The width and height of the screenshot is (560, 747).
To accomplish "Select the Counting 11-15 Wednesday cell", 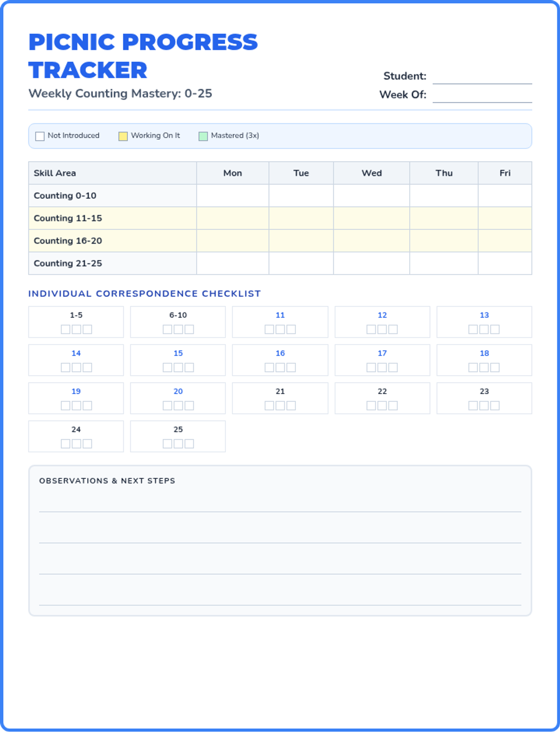I will tap(371, 218).
